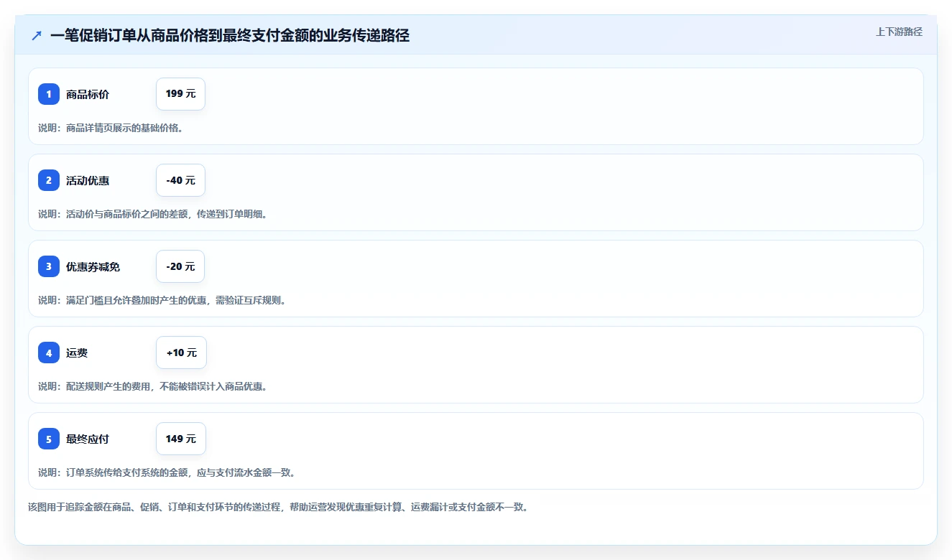Click the note about 配送规则产生的费用
This screenshot has height=560, width=952.
(152, 386)
